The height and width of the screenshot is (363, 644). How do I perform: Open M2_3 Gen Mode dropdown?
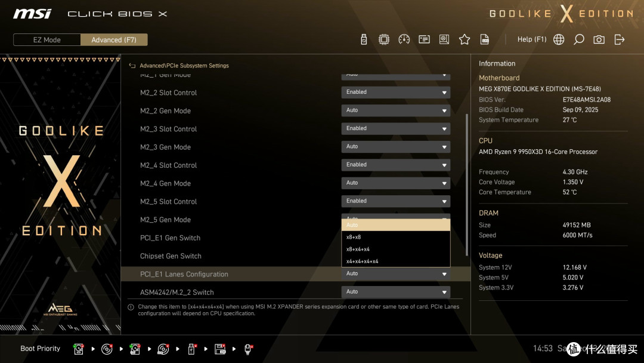(395, 146)
